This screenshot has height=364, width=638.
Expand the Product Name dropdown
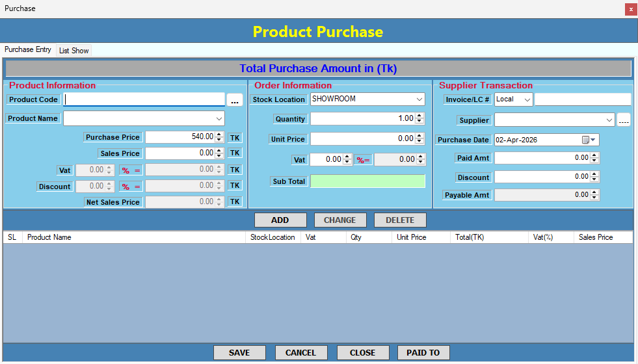pos(218,119)
